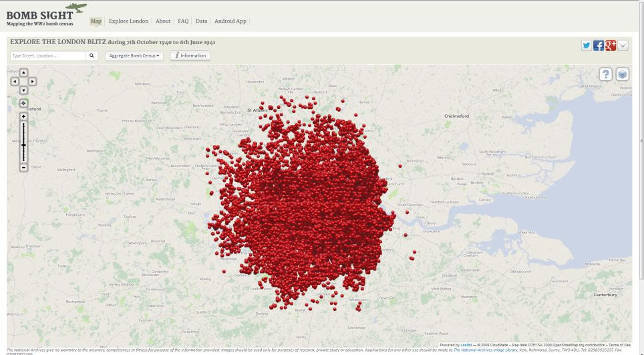Click the Oxford map label
Screen dimensions: 644x355
point(33,109)
